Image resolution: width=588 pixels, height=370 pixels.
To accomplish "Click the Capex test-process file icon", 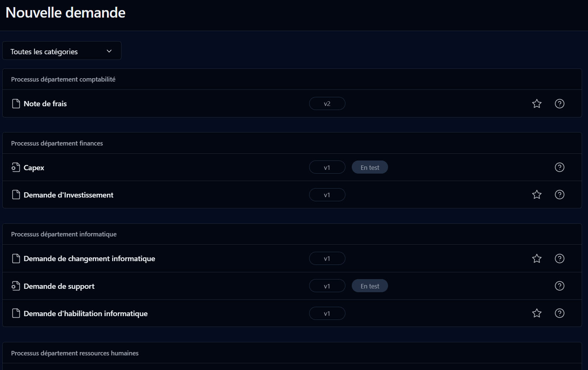I will click(16, 167).
